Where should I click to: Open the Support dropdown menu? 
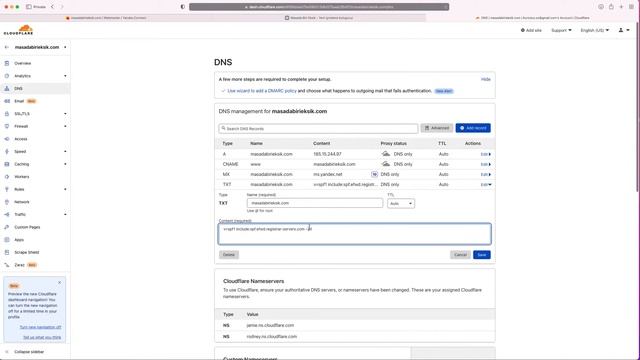(561, 30)
